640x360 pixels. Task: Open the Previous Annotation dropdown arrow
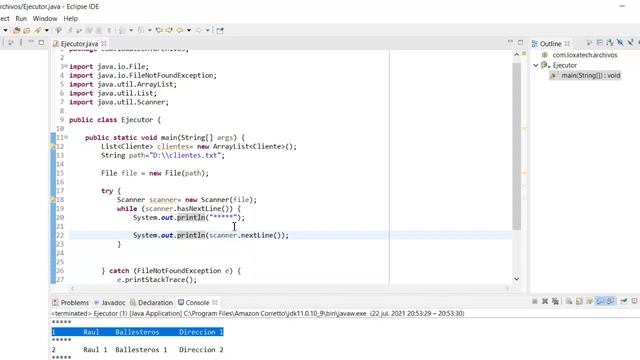[150, 30]
